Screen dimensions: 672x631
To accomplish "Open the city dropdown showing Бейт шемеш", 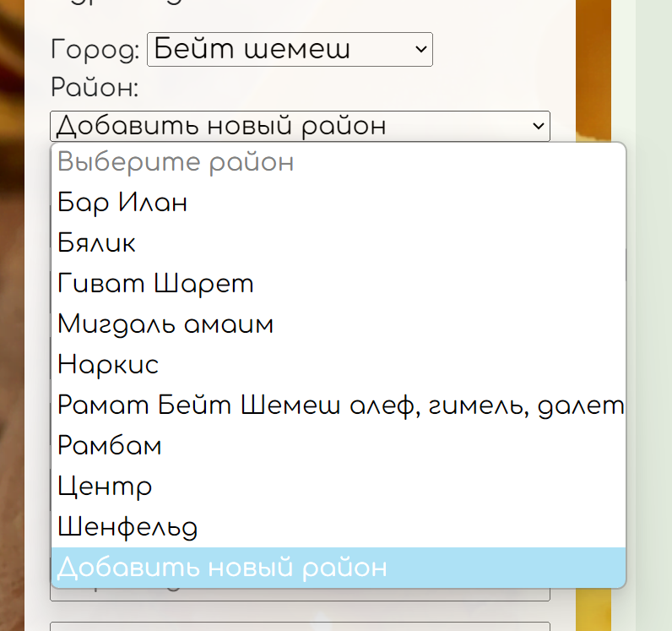I will (289, 50).
